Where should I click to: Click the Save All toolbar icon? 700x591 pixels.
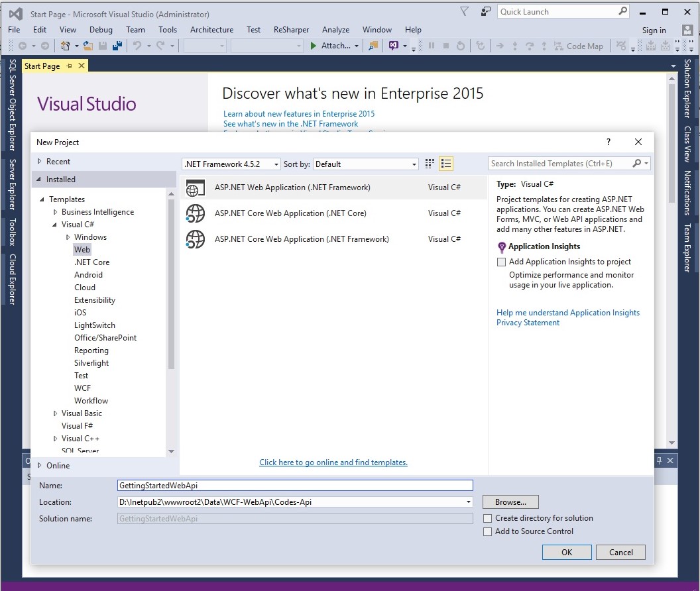pos(117,44)
